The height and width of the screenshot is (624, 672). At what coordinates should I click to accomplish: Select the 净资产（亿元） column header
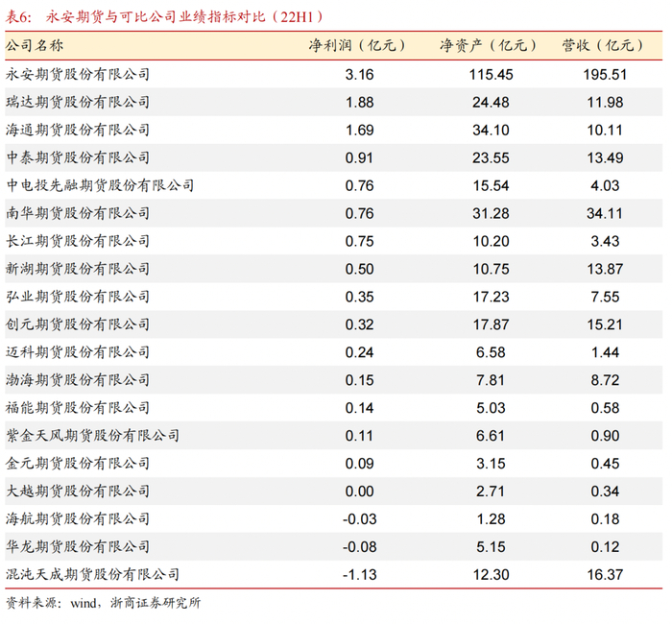coord(489,45)
